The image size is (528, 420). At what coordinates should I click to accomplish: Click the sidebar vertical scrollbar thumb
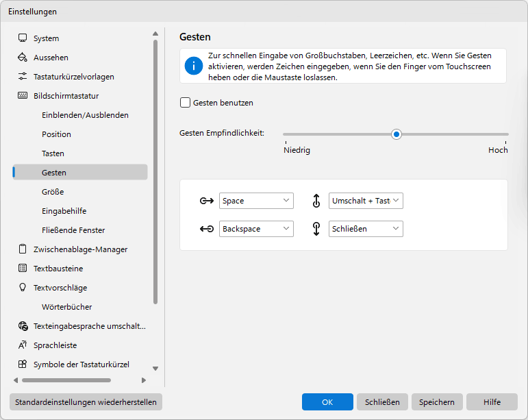pyautogui.click(x=155, y=172)
